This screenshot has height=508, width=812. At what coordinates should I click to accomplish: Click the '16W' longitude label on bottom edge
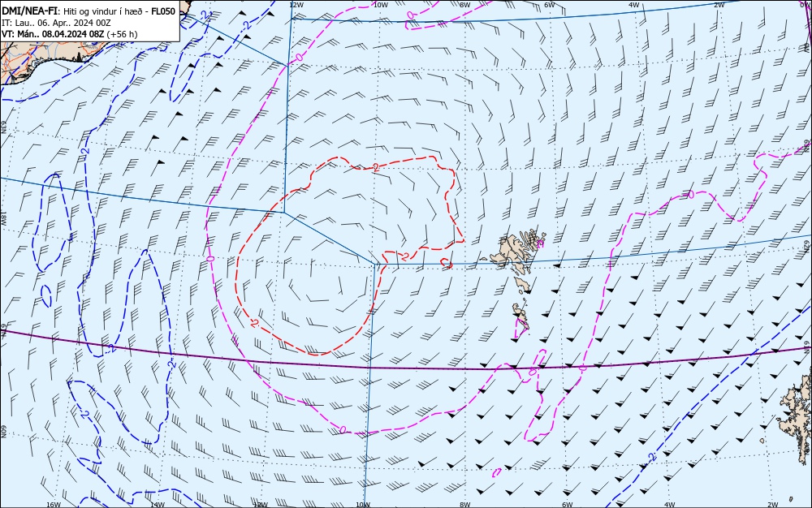54,505
